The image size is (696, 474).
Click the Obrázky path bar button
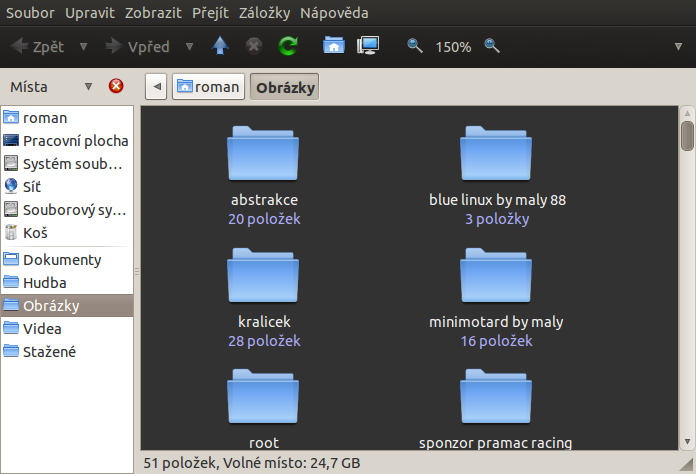pyautogui.click(x=285, y=87)
